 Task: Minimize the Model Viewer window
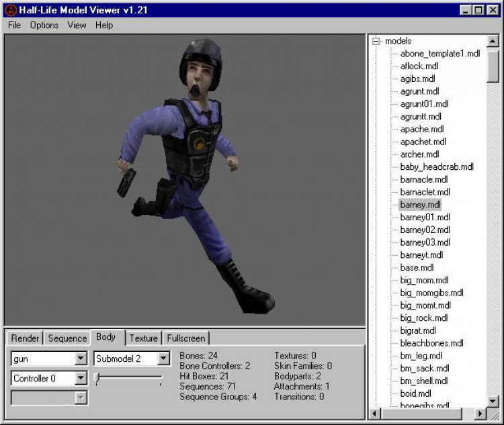pyautogui.click(x=466, y=10)
